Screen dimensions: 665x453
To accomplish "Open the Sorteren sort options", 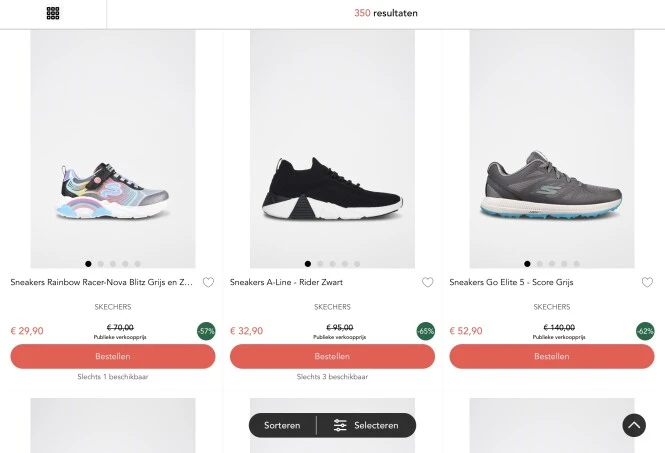I will (x=282, y=425).
